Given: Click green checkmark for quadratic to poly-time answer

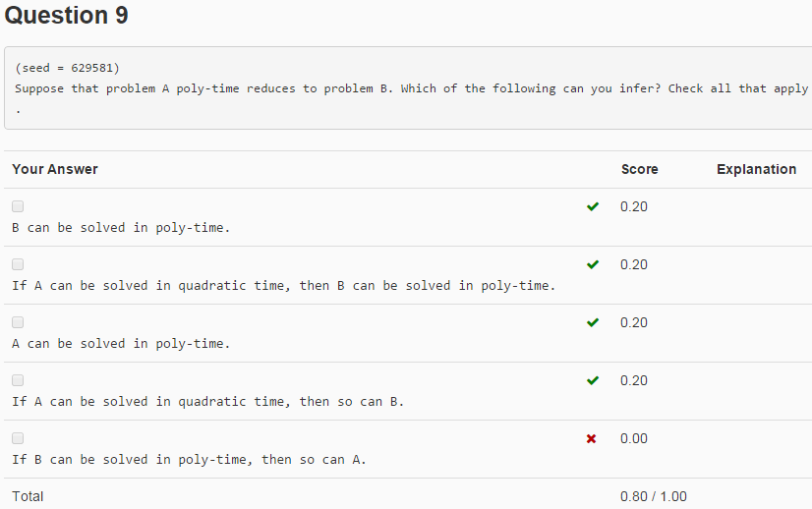Looking at the screenshot, I should pyautogui.click(x=593, y=264).
